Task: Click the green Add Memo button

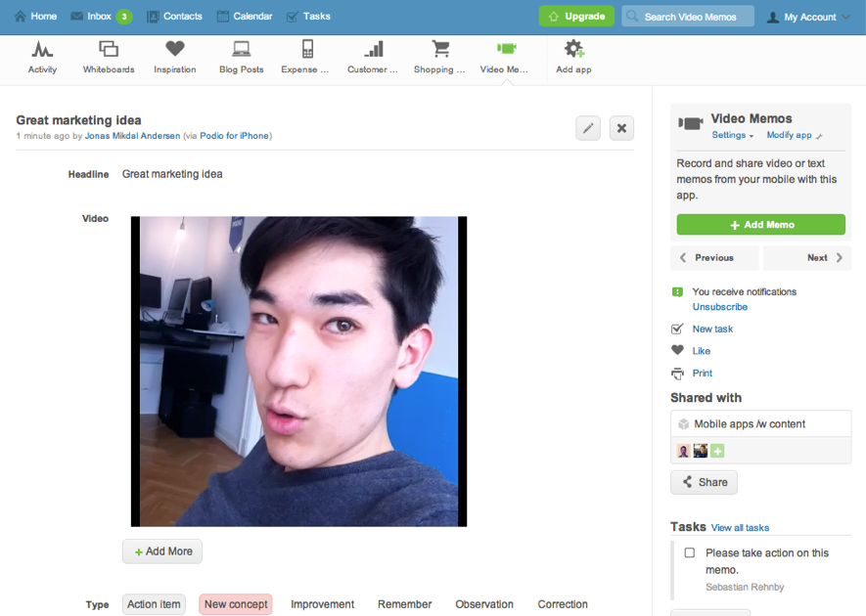Action: point(760,225)
